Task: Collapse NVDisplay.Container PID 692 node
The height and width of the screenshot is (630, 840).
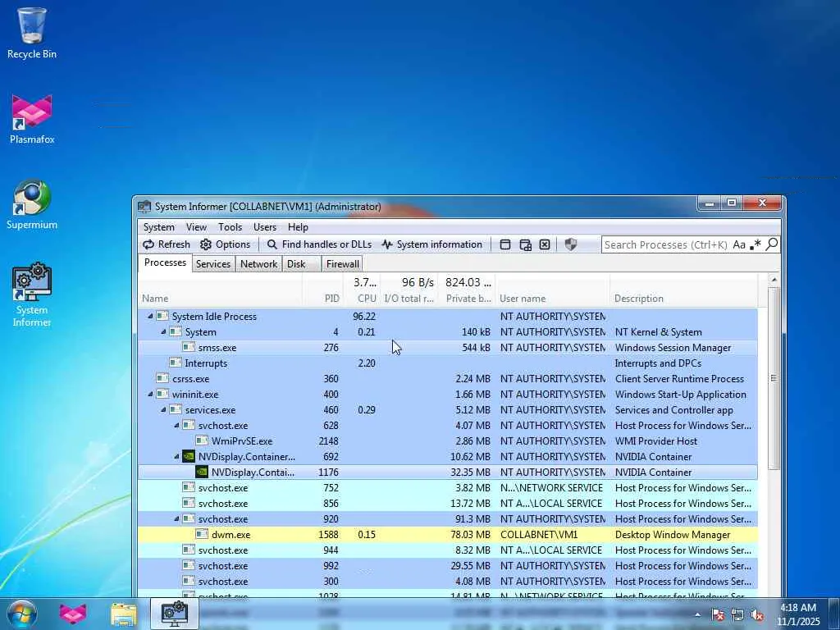Action: 176,456
